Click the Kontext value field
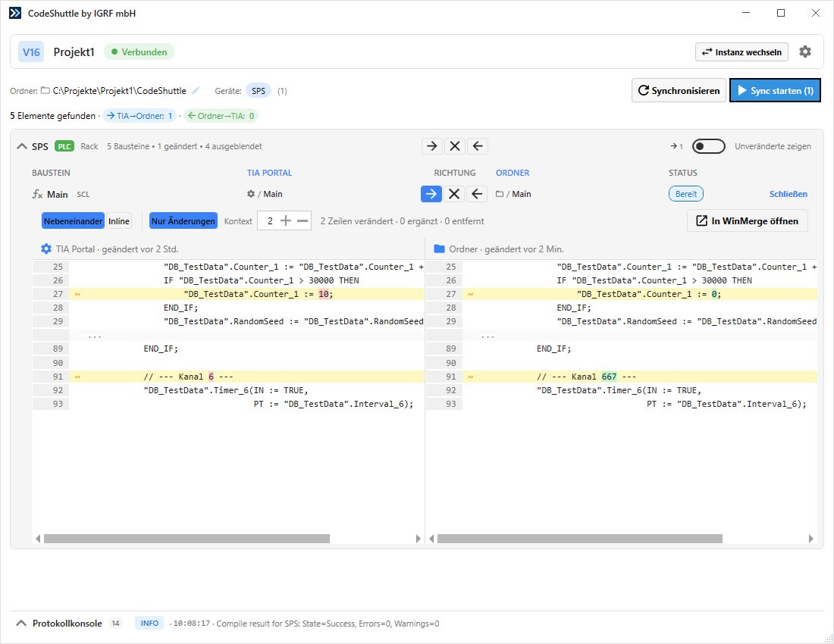 [269, 220]
